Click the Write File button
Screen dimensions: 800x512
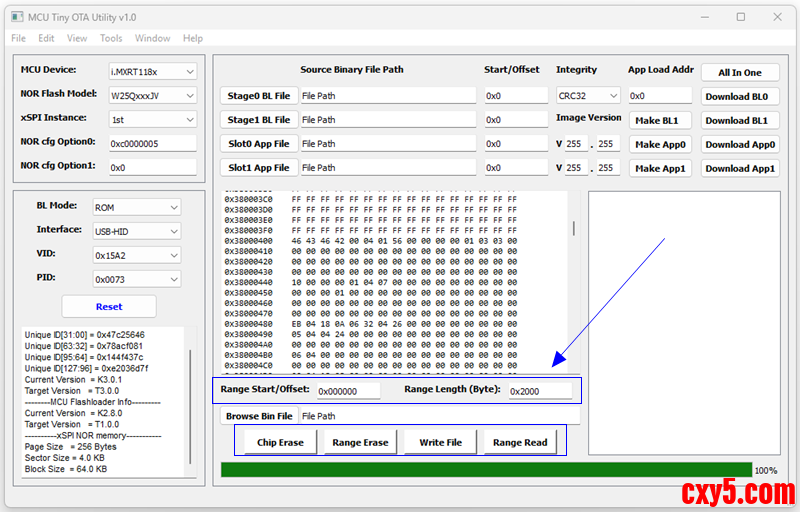[x=440, y=442]
